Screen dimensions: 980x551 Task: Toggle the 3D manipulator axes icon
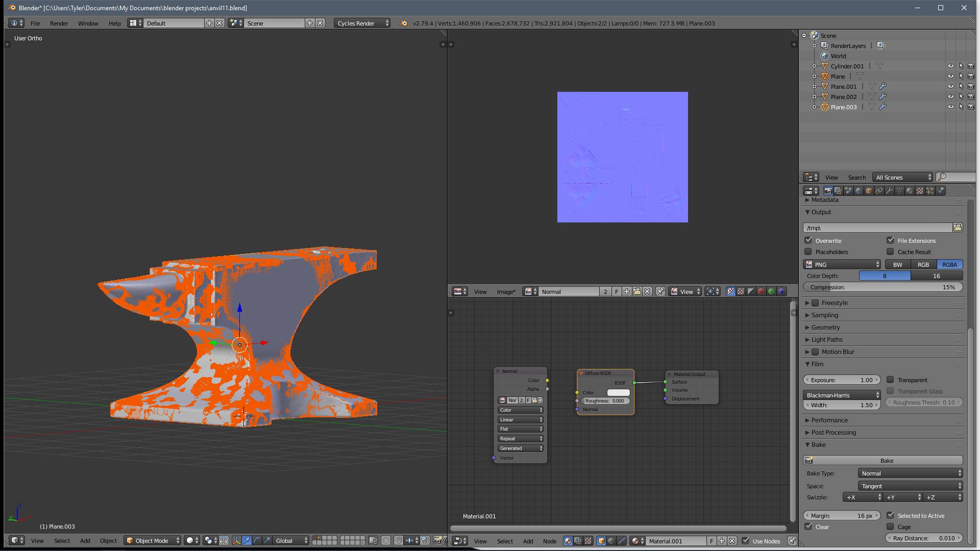pyautogui.click(x=236, y=541)
